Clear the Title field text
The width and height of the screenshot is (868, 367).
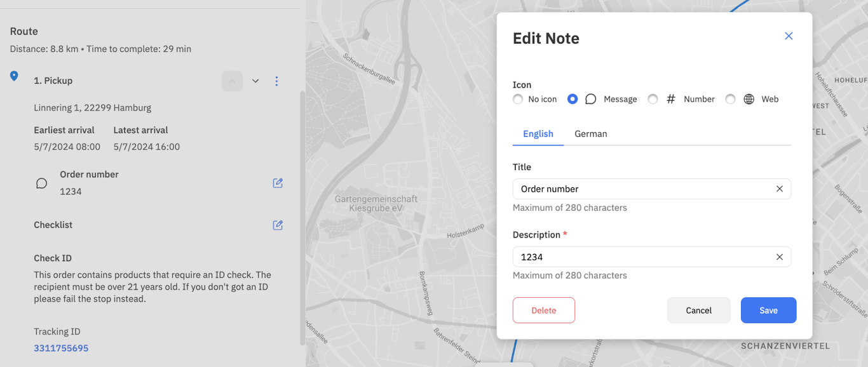click(780, 189)
